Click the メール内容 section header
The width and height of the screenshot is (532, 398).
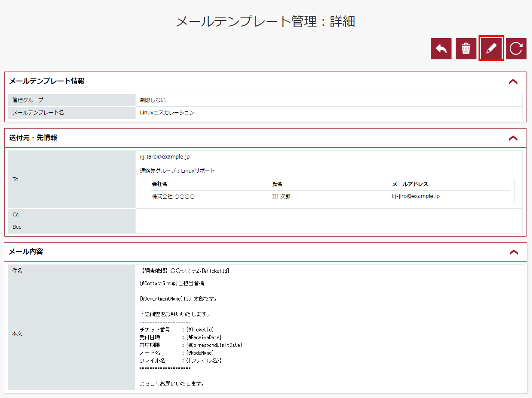coord(266,252)
